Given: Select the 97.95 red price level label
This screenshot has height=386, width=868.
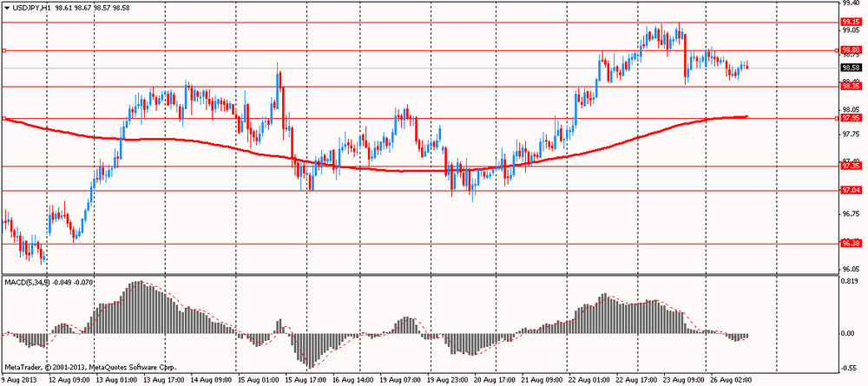Looking at the screenshot, I should pos(850,118).
